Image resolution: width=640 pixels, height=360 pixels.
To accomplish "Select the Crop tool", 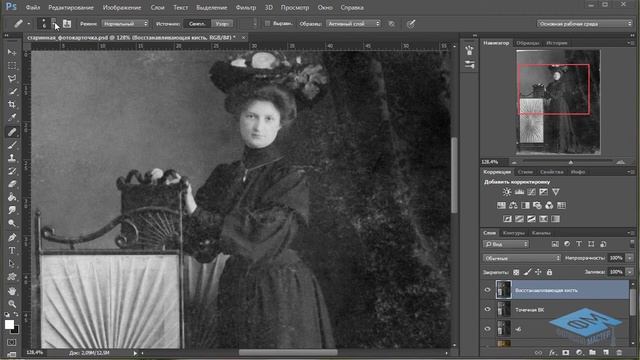I will point(12,104).
